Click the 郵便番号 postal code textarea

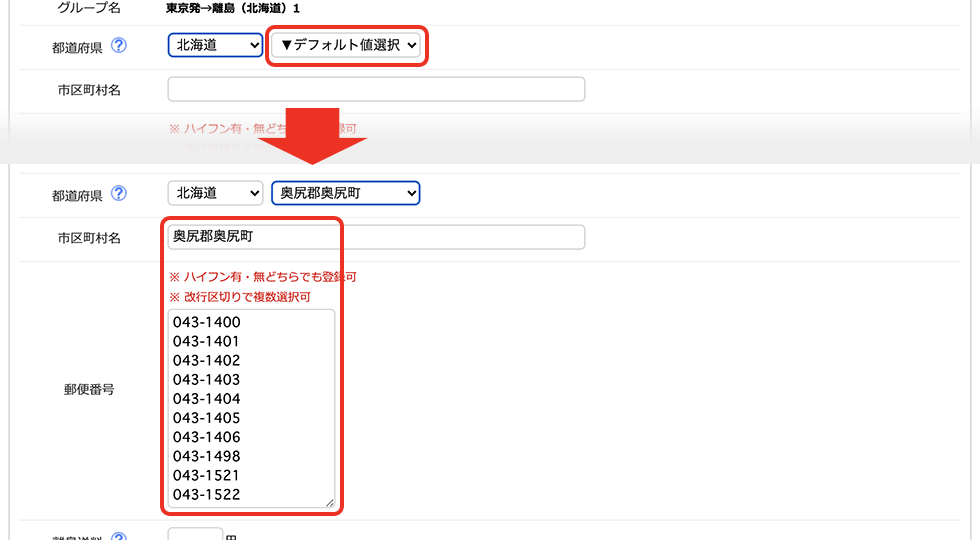click(x=251, y=408)
